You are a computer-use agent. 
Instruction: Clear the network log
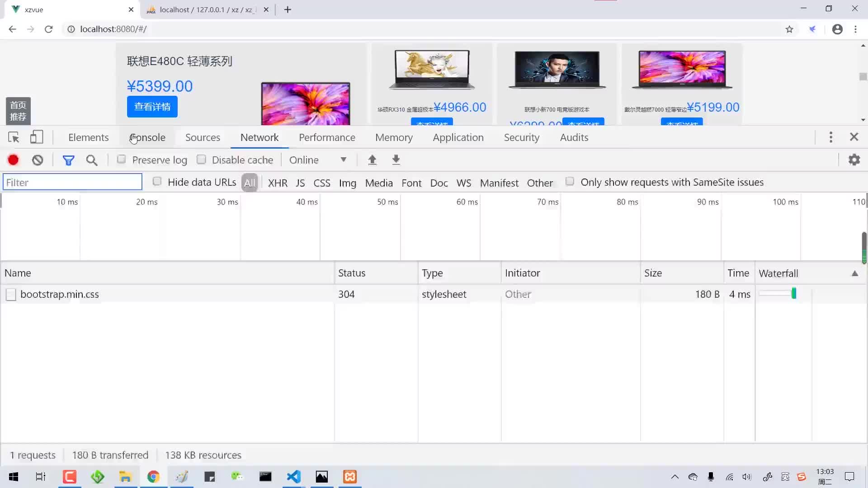tap(38, 160)
